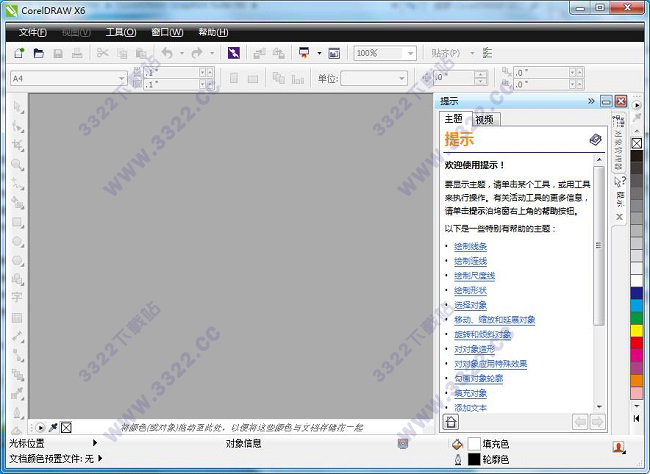Open the 填充对象 hint link
Screen dimensions: 650x474
470,393
